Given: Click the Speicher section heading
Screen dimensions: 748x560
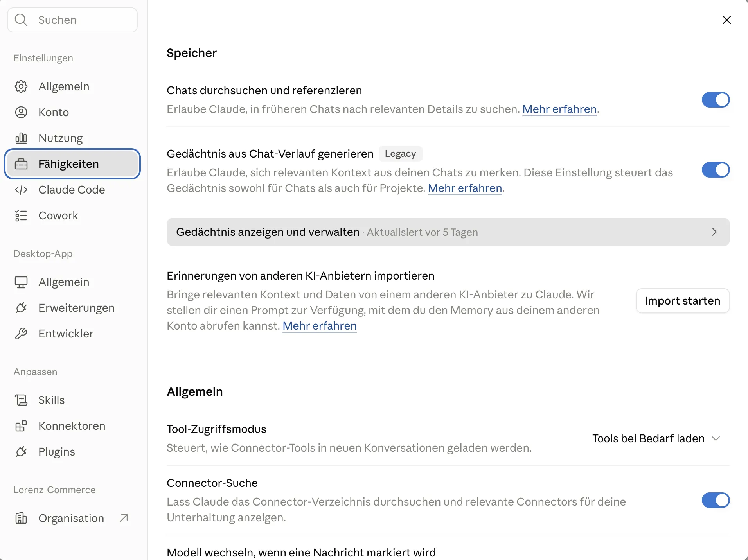Looking at the screenshot, I should click(192, 53).
